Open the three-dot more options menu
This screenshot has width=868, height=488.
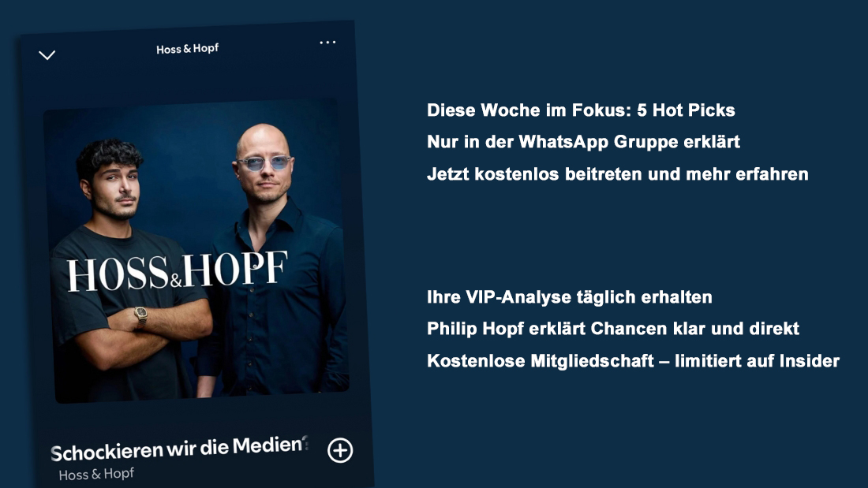point(327,42)
